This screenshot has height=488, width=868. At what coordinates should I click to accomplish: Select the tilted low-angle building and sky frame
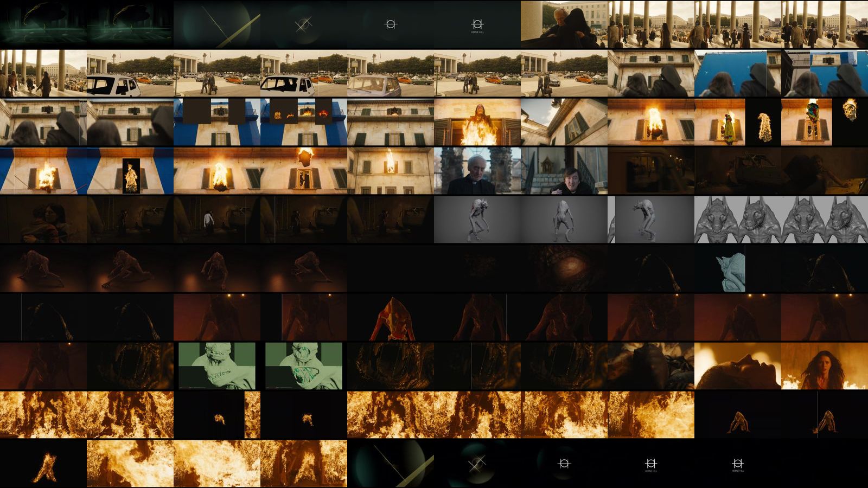(564, 122)
